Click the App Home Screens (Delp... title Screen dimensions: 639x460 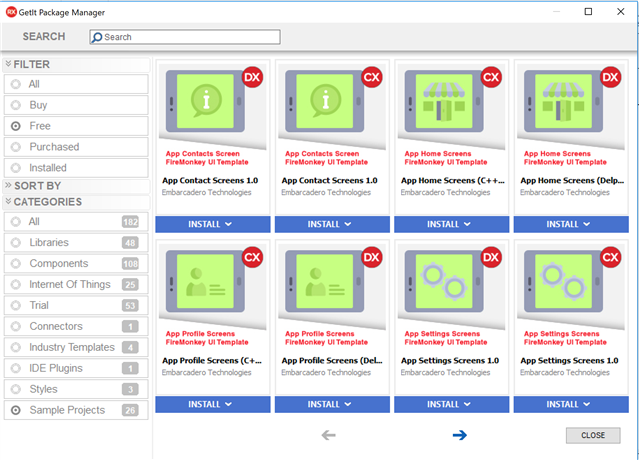click(572, 180)
